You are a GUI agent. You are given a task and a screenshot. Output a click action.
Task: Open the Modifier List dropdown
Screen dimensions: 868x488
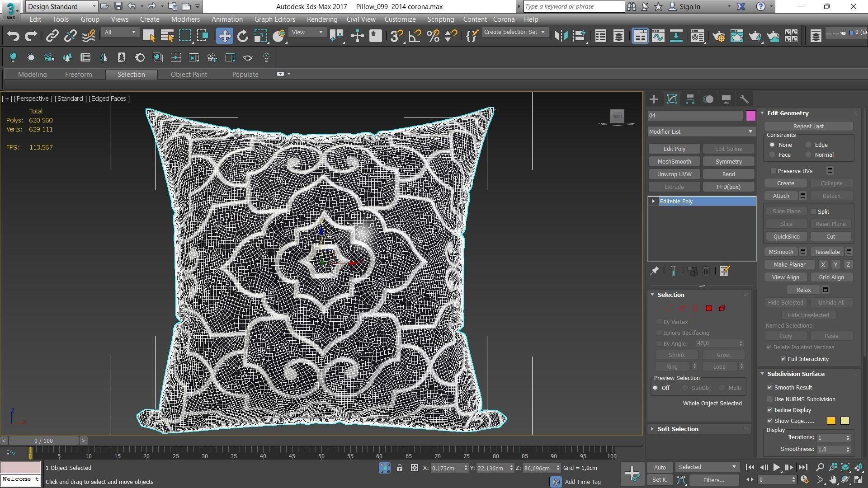pos(701,131)
